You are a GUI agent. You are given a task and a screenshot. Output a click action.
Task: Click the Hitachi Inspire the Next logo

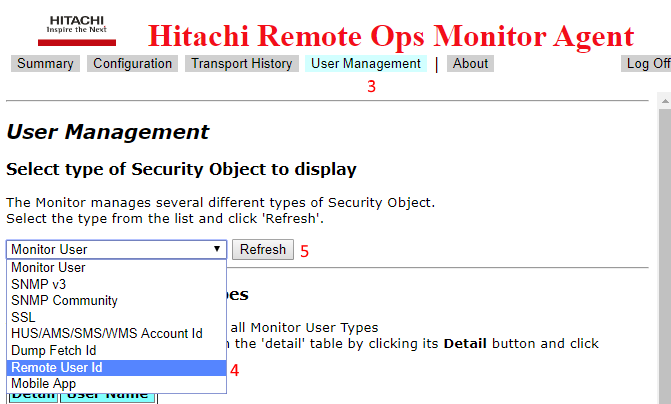[77, 30]
